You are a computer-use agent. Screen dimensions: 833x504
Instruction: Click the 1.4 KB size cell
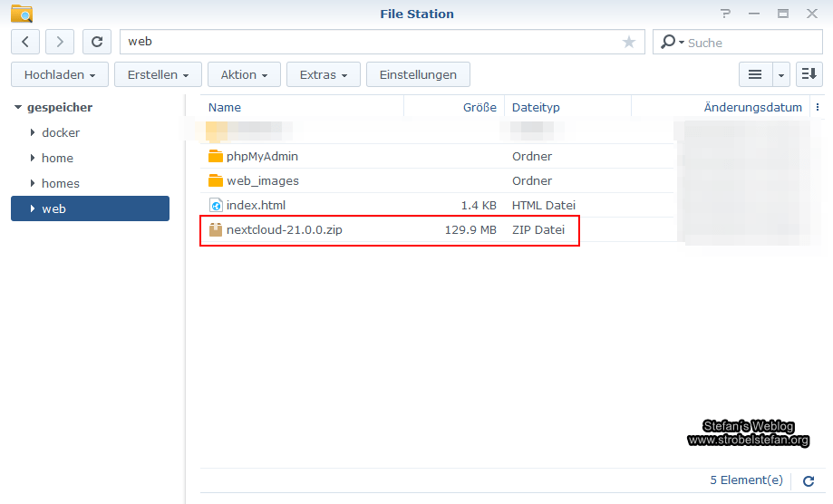pyautogui.click(x=479, y=205)
